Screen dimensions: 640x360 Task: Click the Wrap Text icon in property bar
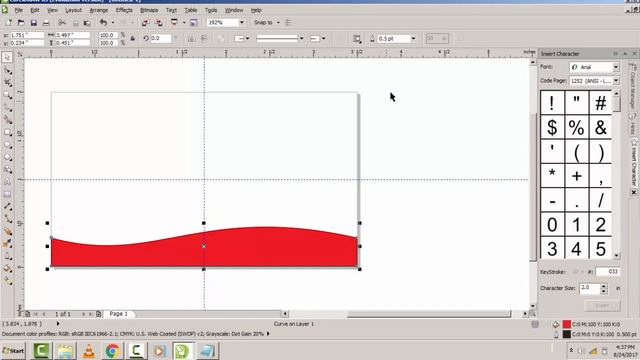coord(357,39)
